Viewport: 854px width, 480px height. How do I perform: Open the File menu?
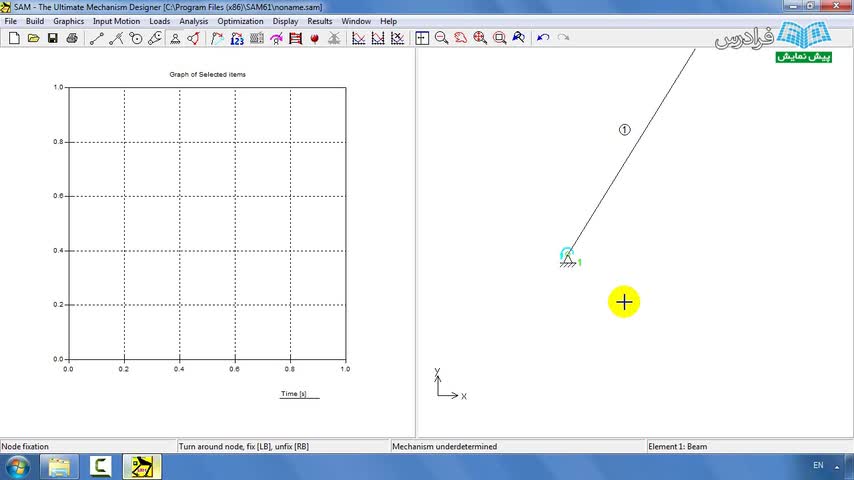tap(10, 21)
